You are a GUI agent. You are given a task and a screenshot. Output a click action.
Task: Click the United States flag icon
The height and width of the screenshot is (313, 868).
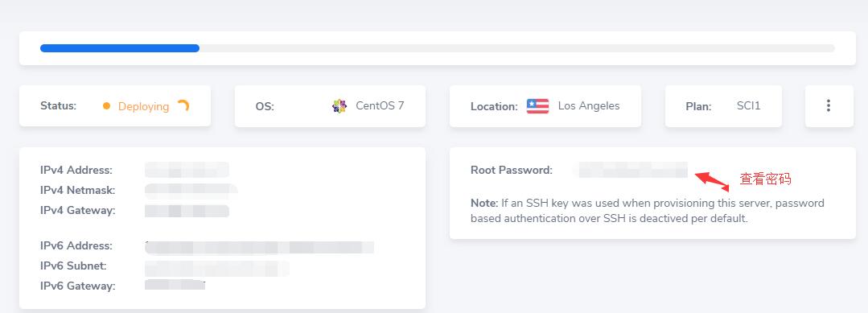[537, 106]
